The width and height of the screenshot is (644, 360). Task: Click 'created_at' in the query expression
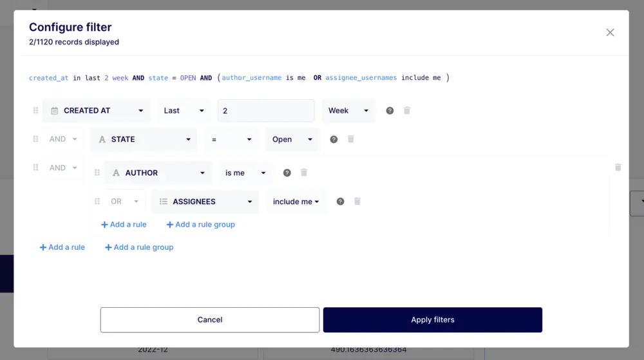48,77
